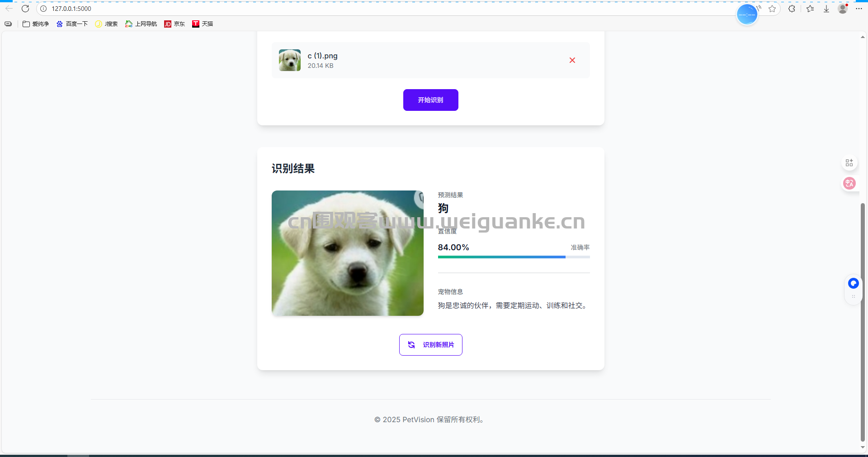868x457 pixels.
Task: Open the favorites list icon
Action: 810,9
